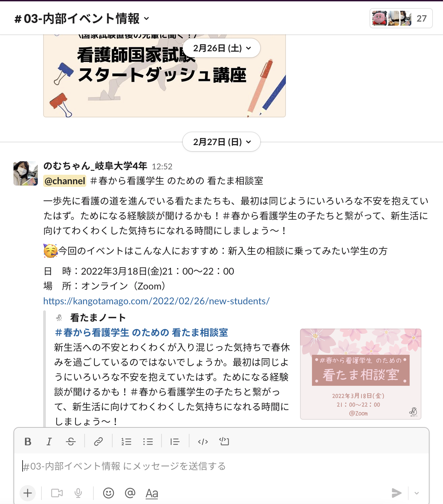The image size is (443, 504).
Task: Record an audio clip with microphone
Action: point(78,493)
